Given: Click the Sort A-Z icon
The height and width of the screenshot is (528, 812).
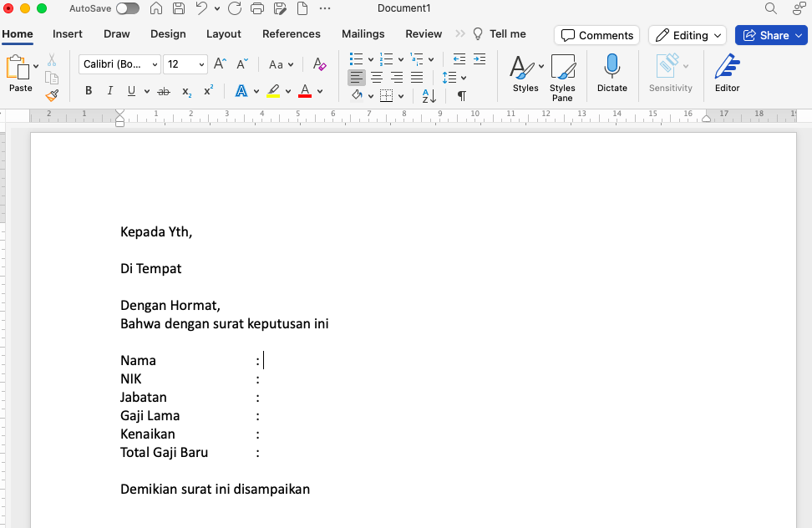Looking at the screenshot, I should tap(429, 96).
